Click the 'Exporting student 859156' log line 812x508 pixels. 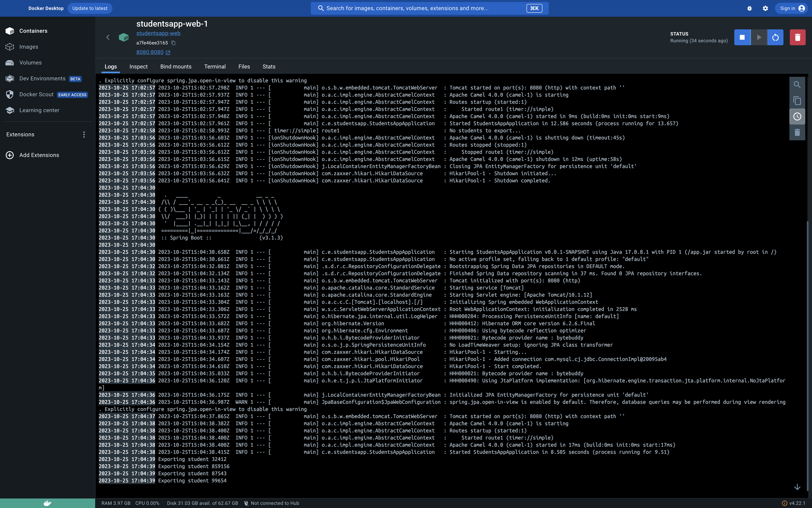click(164, 466)
